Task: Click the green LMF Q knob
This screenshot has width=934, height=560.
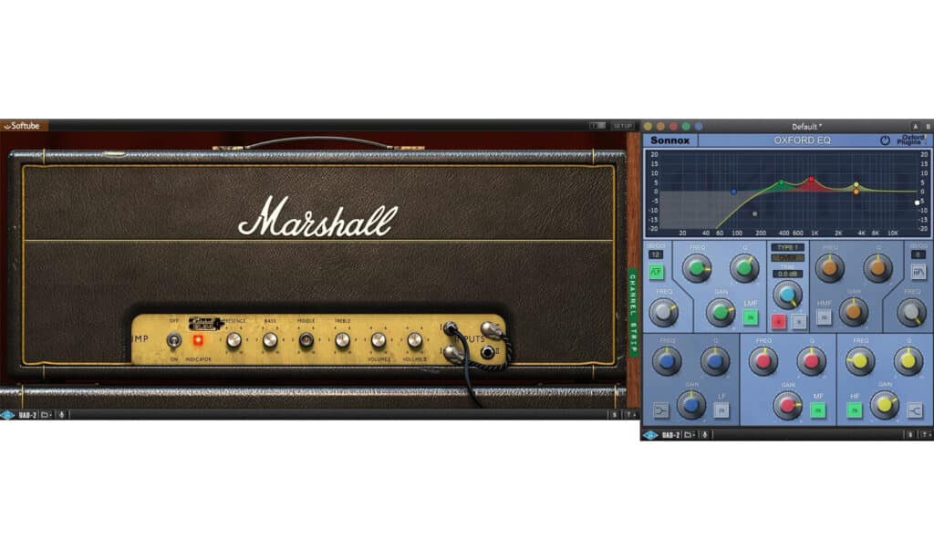Action: [744, 269]
